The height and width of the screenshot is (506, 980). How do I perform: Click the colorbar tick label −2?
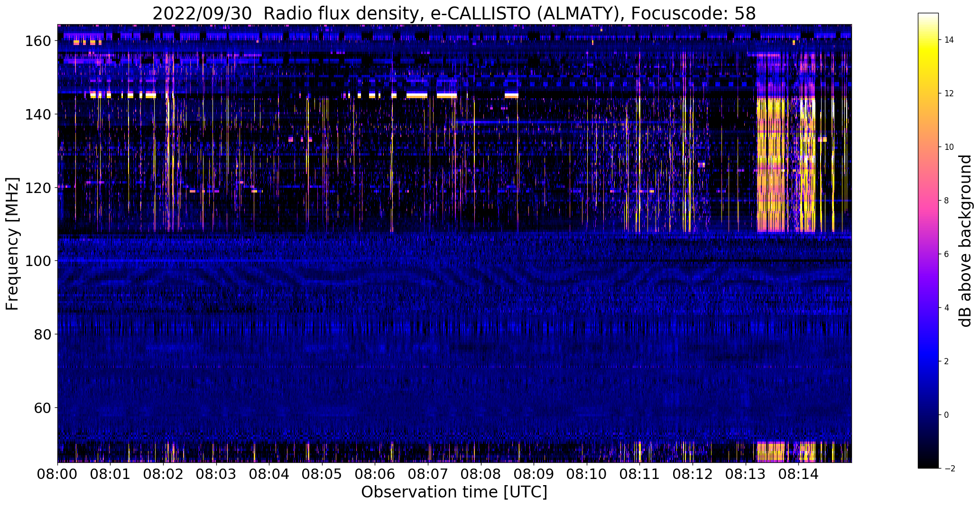pos(949,469)
